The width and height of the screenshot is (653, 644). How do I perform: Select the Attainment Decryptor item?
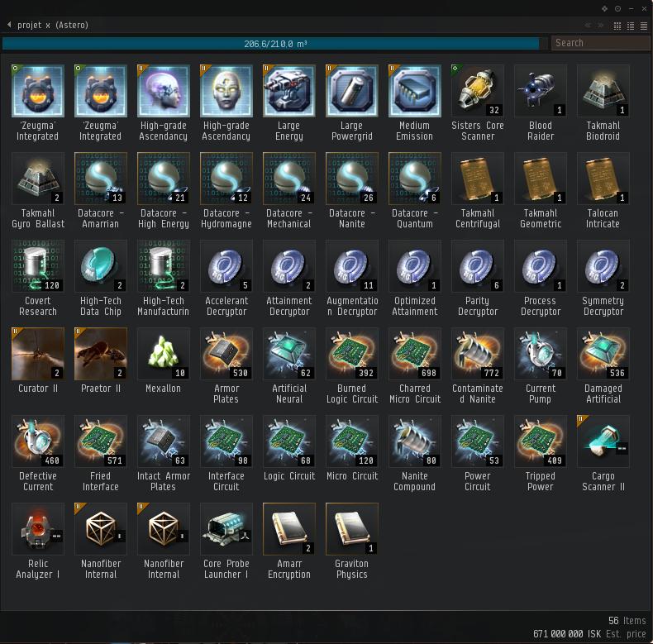pyautogui.click(x=289, y=265)
